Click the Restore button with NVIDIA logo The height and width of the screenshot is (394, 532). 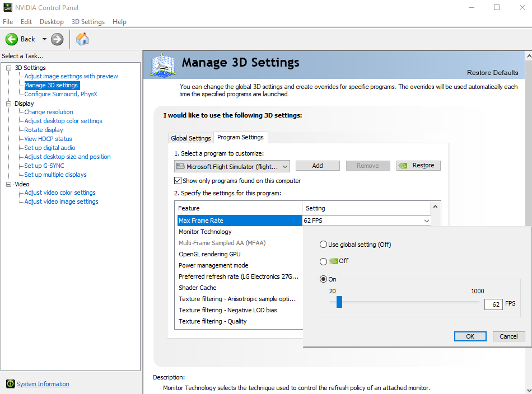(418, 166)
